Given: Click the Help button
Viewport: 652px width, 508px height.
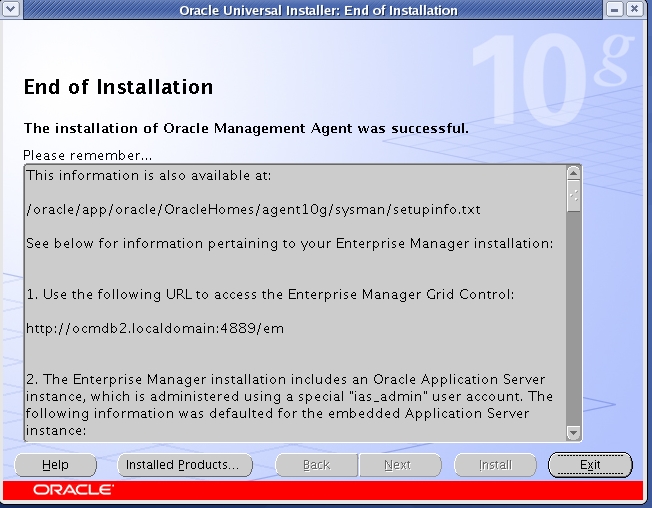Looking at the screenshot, I should click(x=55, y=465).
